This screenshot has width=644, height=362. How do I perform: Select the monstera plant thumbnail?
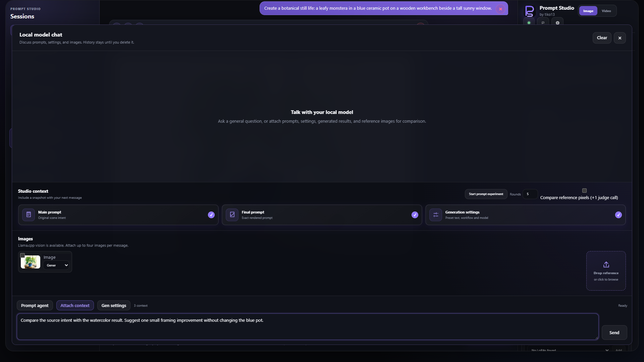coord(31,262)
